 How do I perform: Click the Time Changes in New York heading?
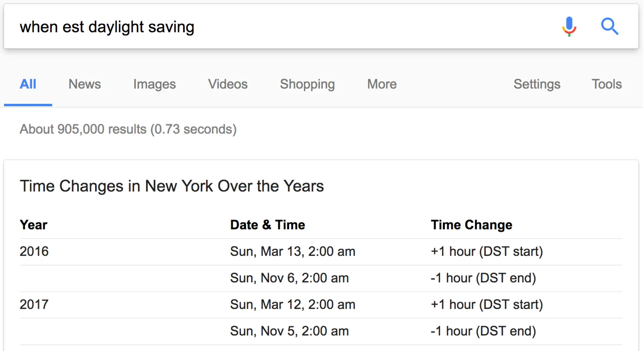(x=172, y=186)
